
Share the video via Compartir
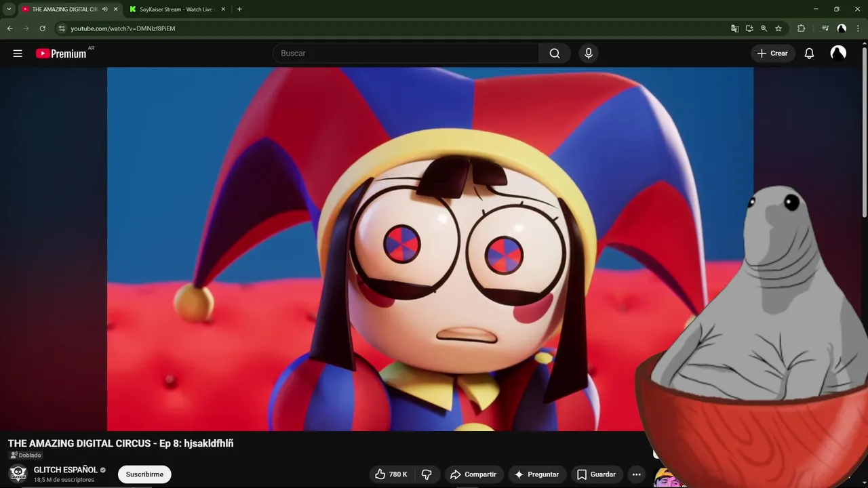click(473, 474)
